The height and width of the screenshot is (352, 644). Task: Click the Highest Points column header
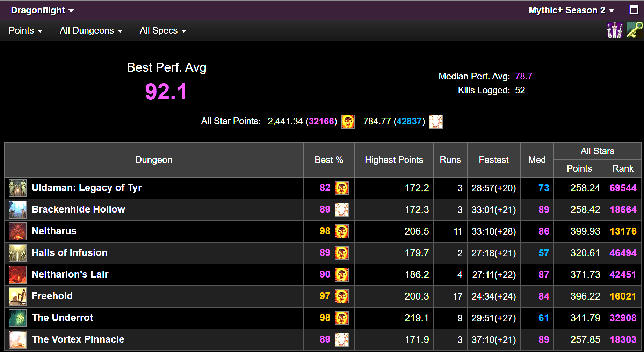pyautogui.click(x=394, y=160)
